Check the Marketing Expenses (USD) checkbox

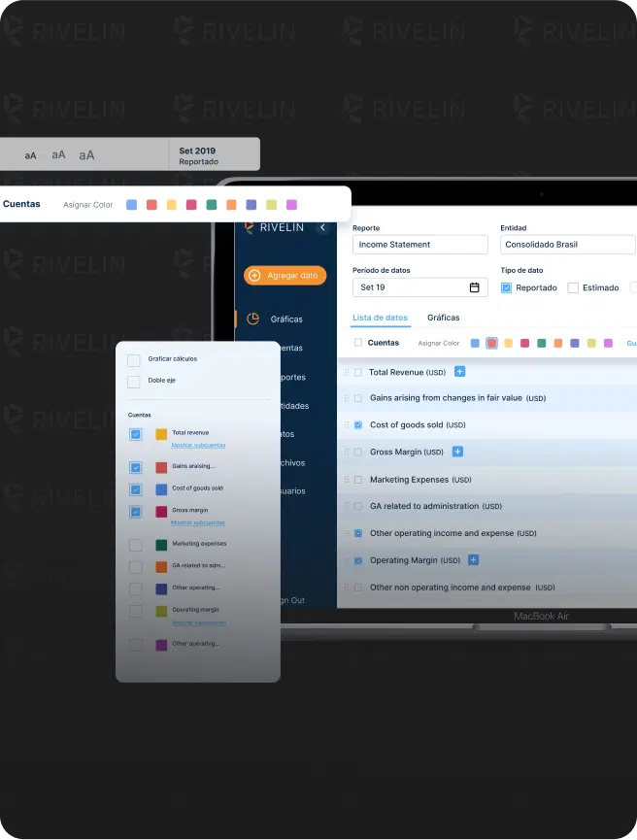coord(358,480)
